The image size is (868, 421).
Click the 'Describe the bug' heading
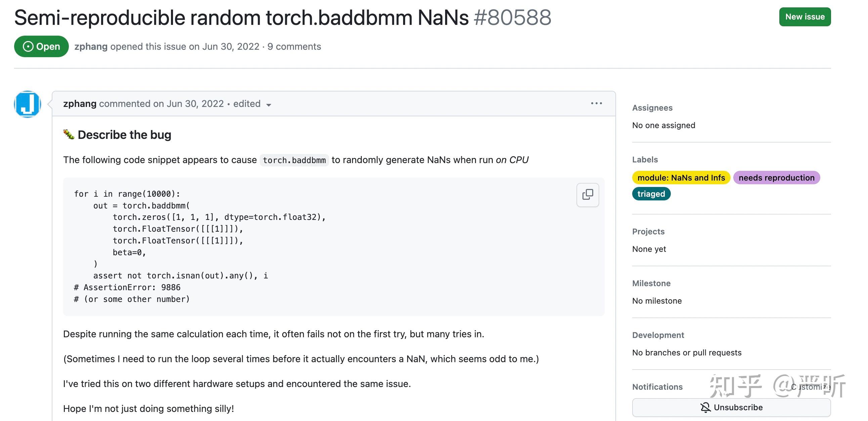point(124,135)
